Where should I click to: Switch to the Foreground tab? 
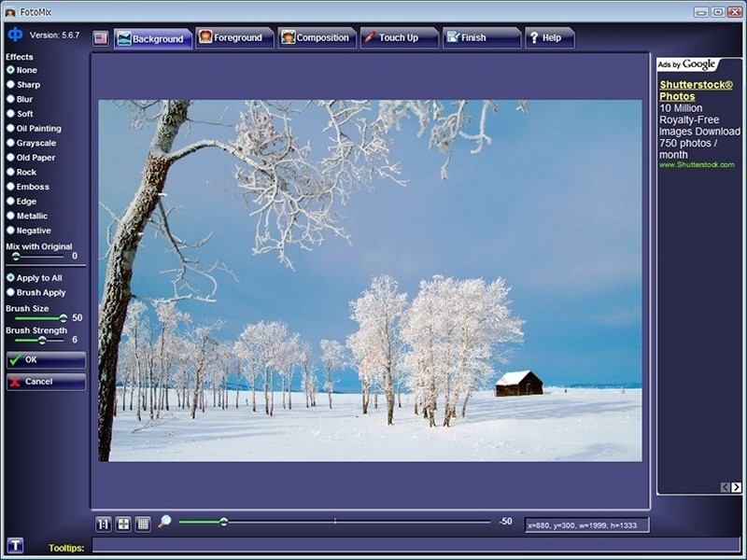[234, 37]
